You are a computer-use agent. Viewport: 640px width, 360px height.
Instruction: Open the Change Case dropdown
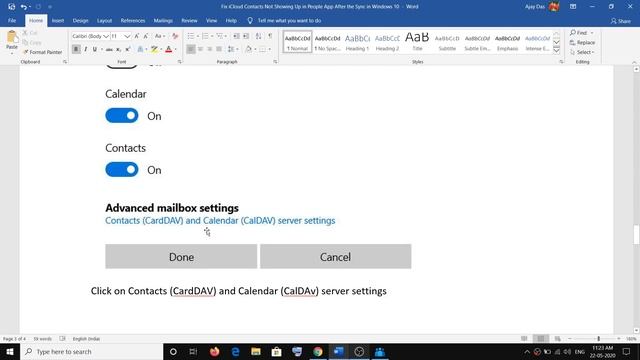tap(160, 36)
